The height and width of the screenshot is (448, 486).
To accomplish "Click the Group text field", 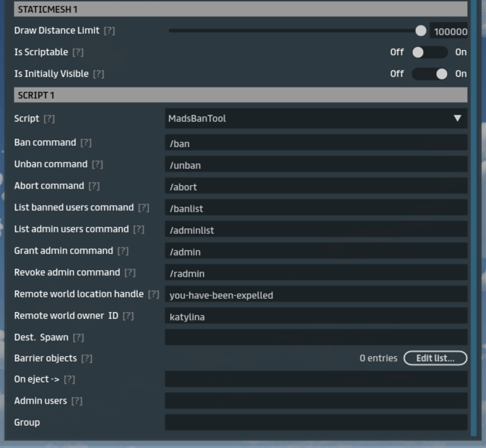I will click(x=316, y=423).
